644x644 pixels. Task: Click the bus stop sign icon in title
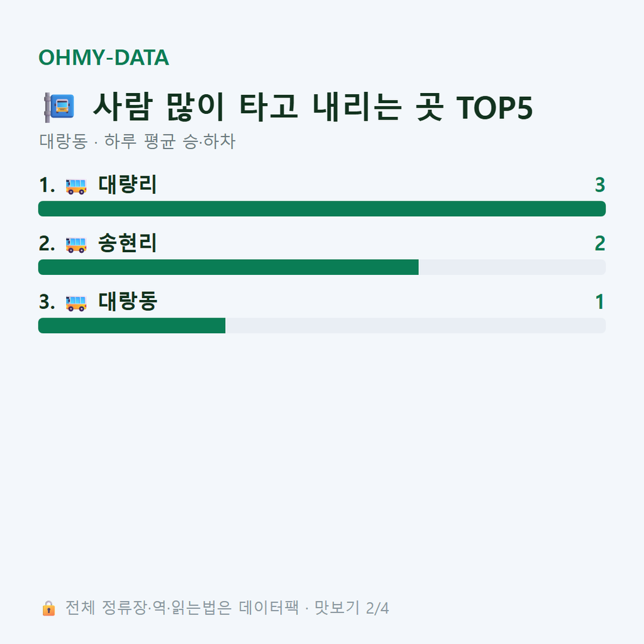[x=60, y=107]
